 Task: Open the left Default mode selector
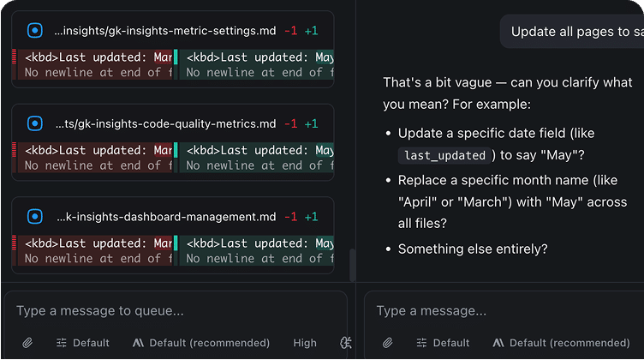[x=82, y=343]
